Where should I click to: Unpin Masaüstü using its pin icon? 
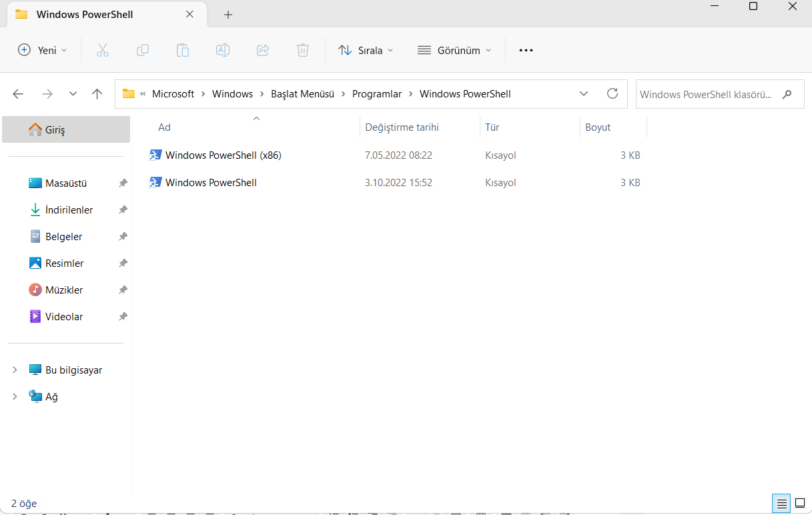click(123, 183)
